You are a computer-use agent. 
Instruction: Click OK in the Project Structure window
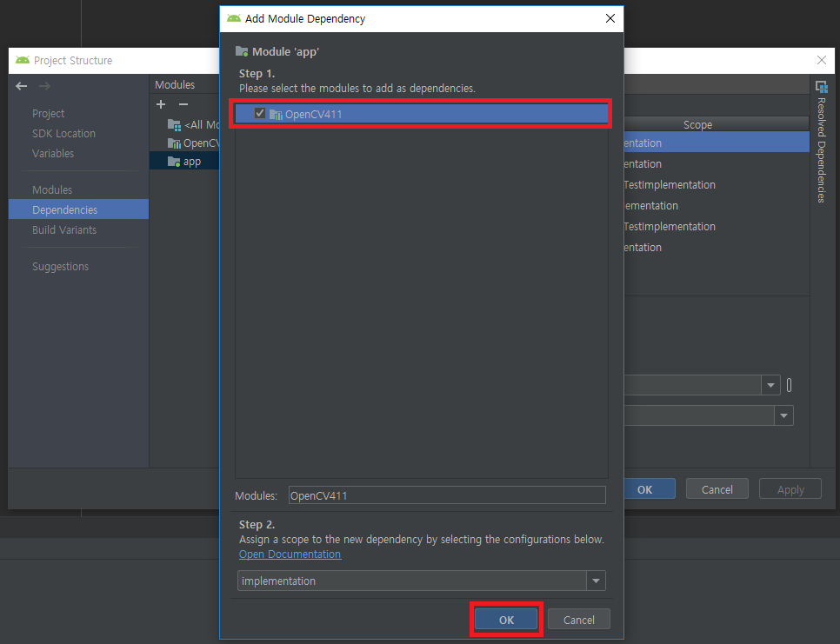point(645,489)
